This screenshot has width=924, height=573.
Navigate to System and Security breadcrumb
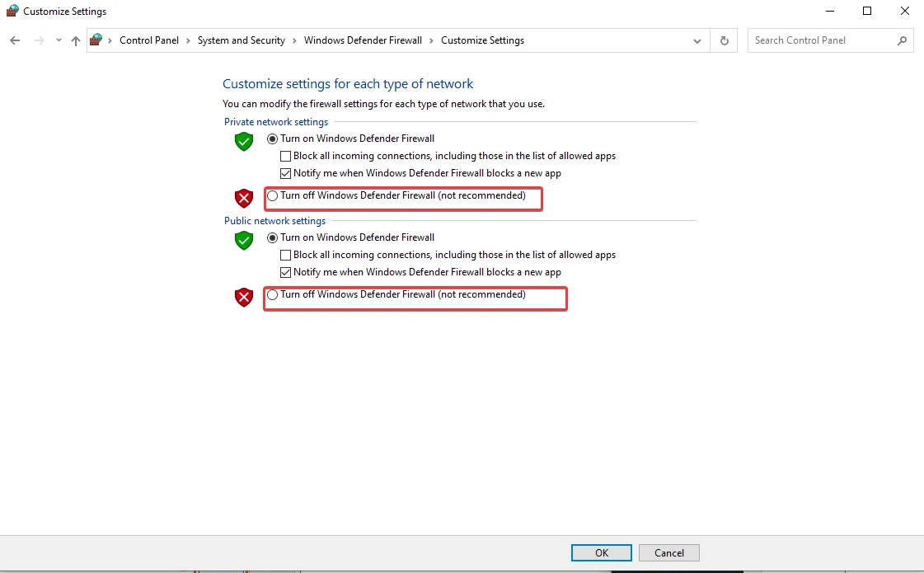click(x=241, y=40)
